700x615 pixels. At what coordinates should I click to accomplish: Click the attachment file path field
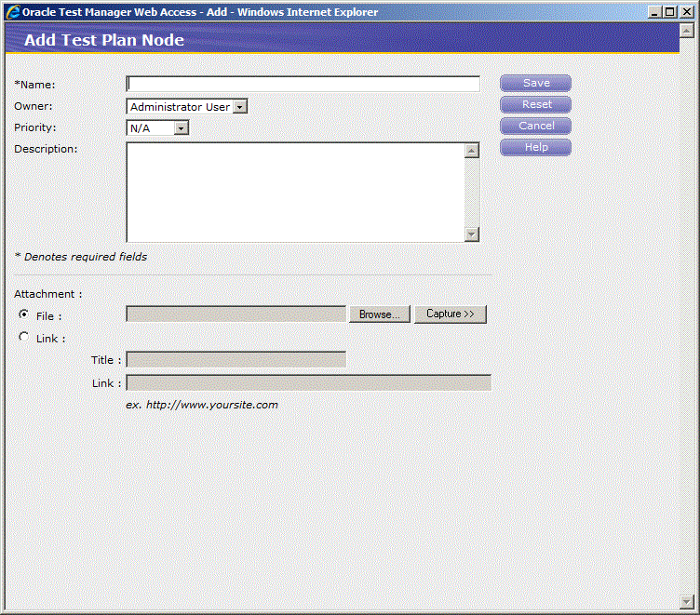click(236, 314)
